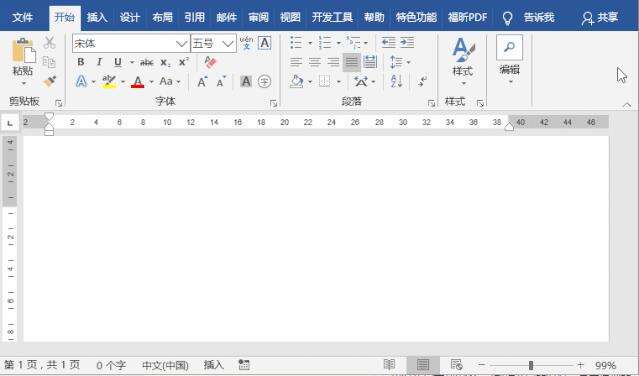Toggle Bold formatting

tap(81, 62)
